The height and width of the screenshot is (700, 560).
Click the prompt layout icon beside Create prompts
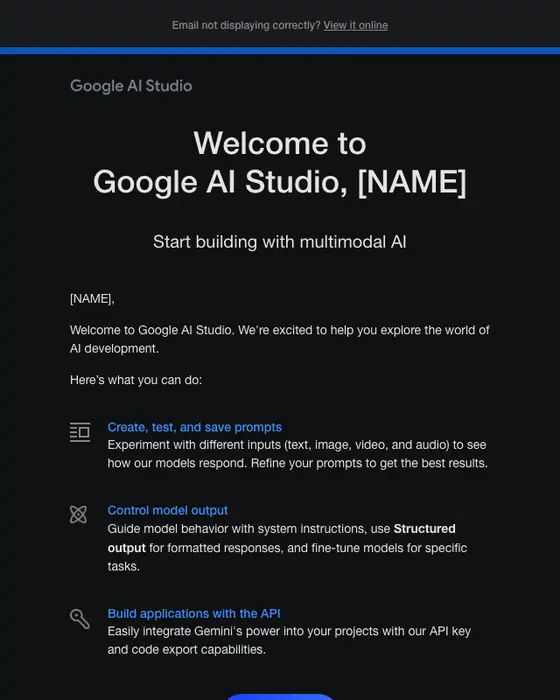pos(80,432)
